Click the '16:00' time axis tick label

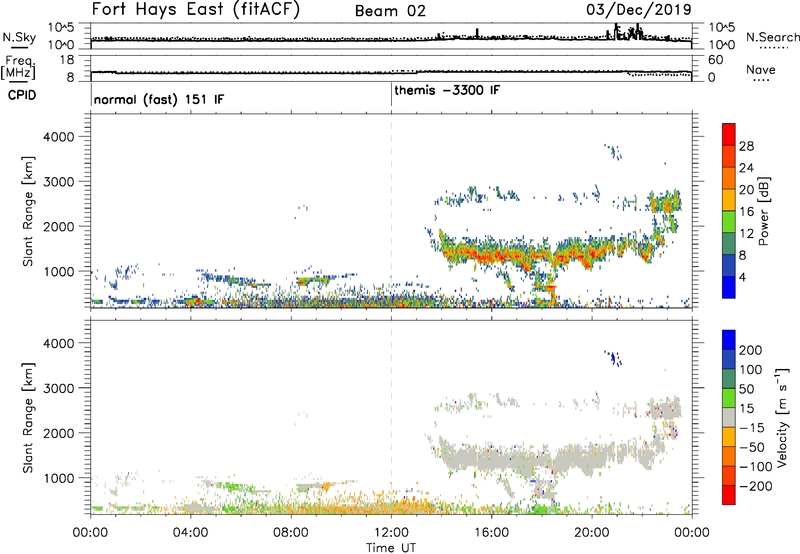491,533
